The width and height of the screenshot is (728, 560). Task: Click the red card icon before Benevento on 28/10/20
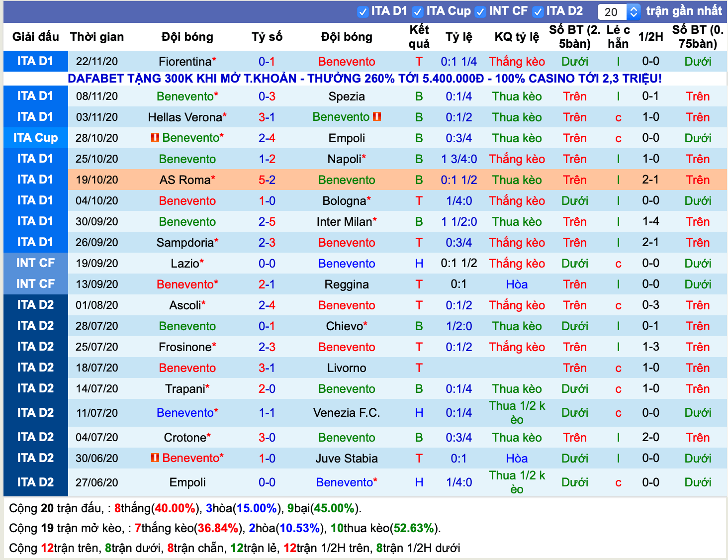point(155,137)
